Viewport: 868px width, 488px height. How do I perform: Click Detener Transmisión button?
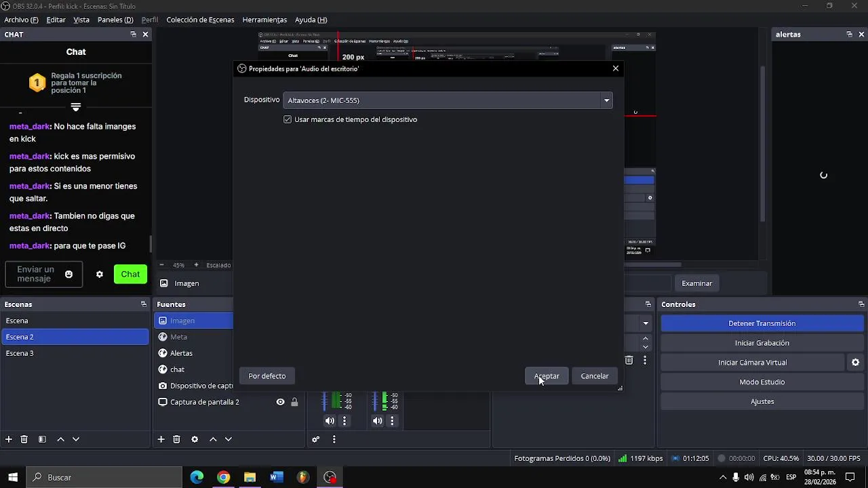[762, 323]
